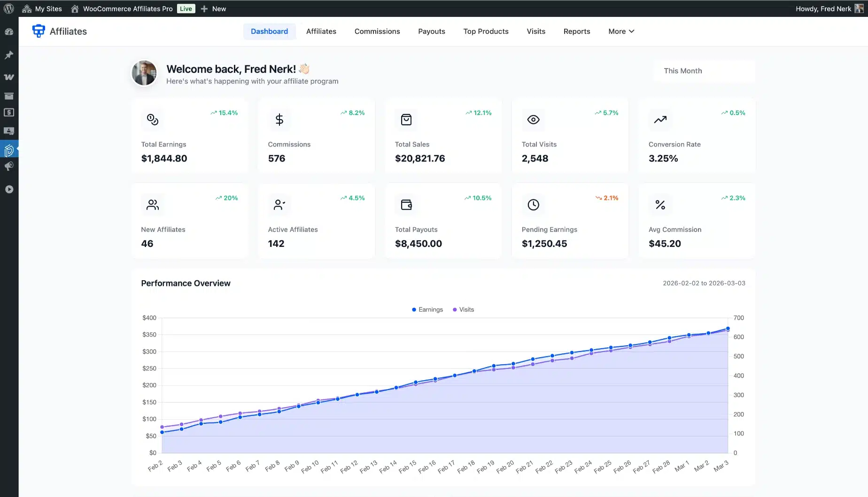
Task: Toggle Earnings series in chart legend
Action: pyautogui.click(x=427, y=310)
